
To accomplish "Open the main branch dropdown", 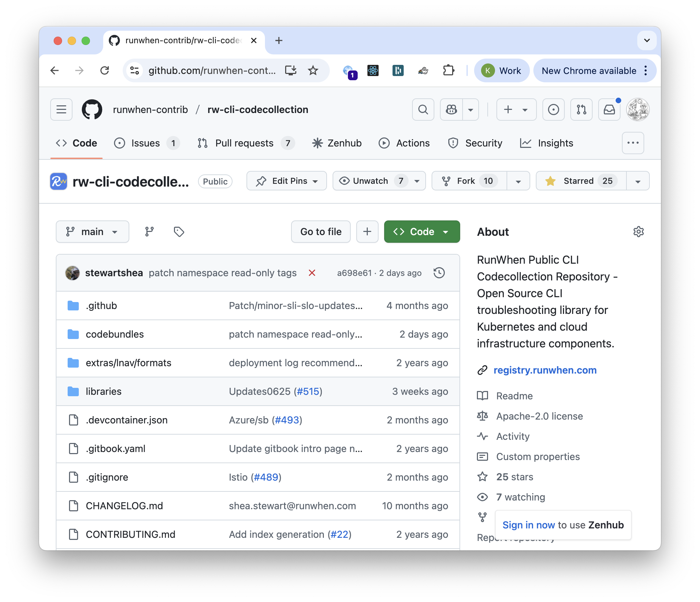I will click(x=92, y=232).
